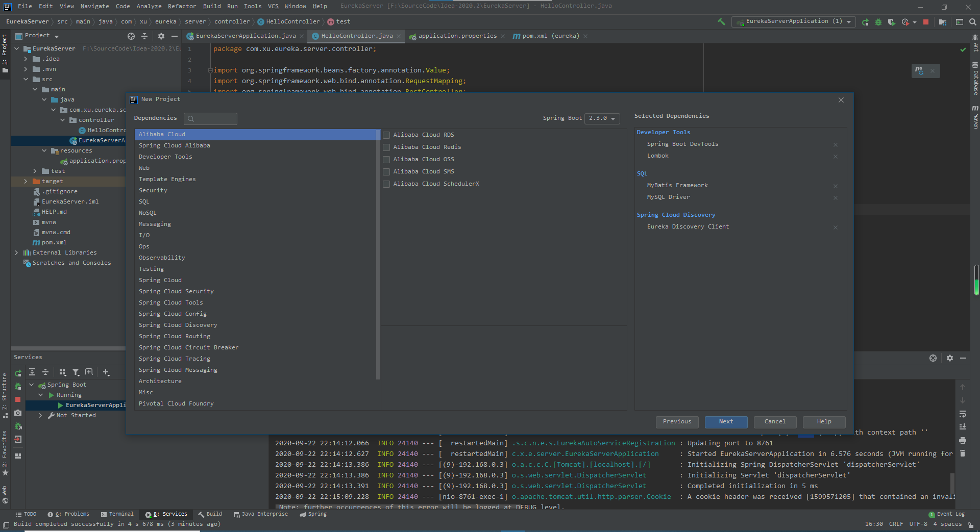Open Services panel gear settings

(x=950, y=358)
